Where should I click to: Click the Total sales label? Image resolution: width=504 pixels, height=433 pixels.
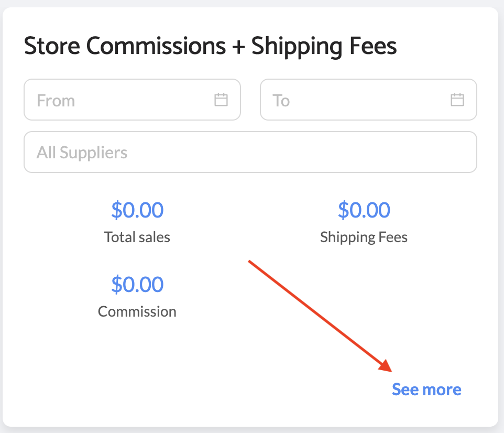pyautogui.click(x=137, y=237)
